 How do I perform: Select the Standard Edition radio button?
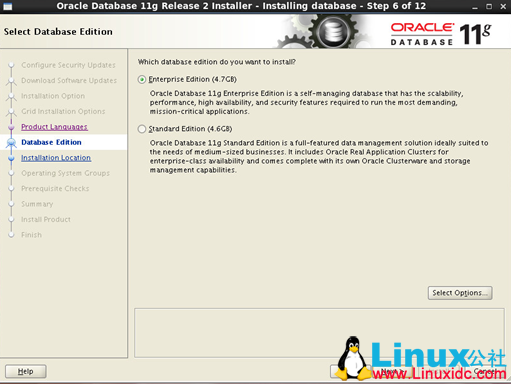pos(142,129)
